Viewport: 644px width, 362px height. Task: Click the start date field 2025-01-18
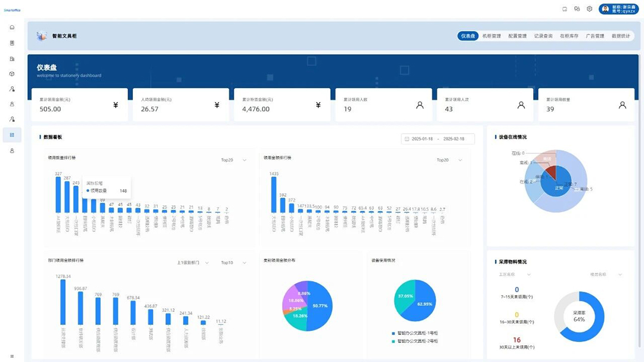[422, 139]
